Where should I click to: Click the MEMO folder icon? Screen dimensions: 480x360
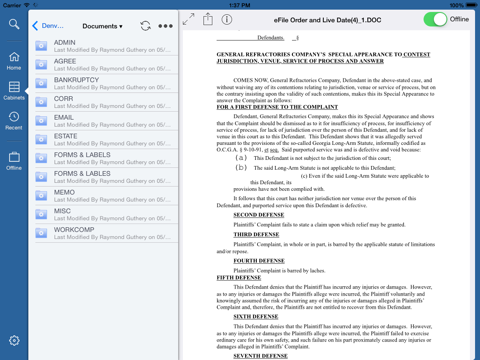pyautogui.click(x=41, y=195)
